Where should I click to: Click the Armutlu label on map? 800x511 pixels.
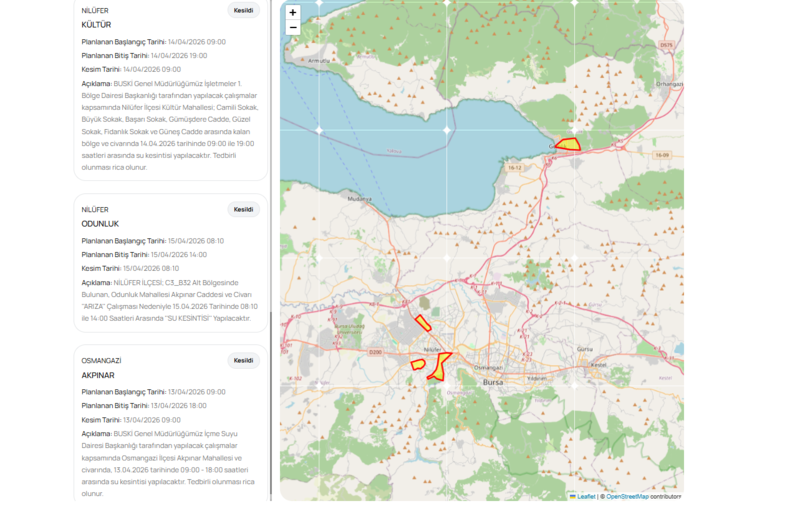(x=319, y=61)
